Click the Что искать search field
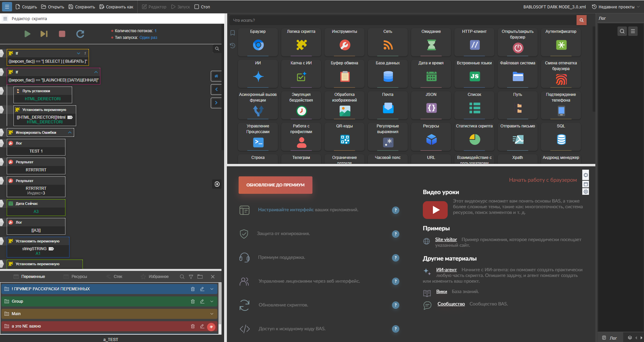The image size is (644, 342). [x=403, y=20]
